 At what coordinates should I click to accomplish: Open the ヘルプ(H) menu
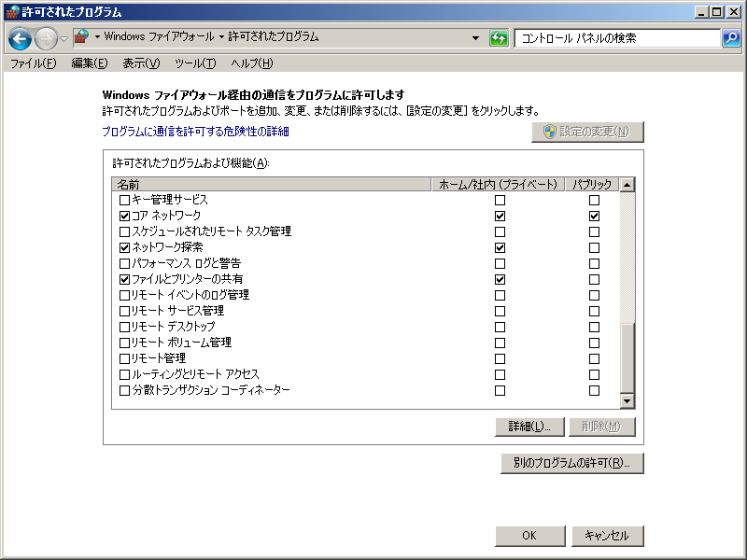point(252,63)
